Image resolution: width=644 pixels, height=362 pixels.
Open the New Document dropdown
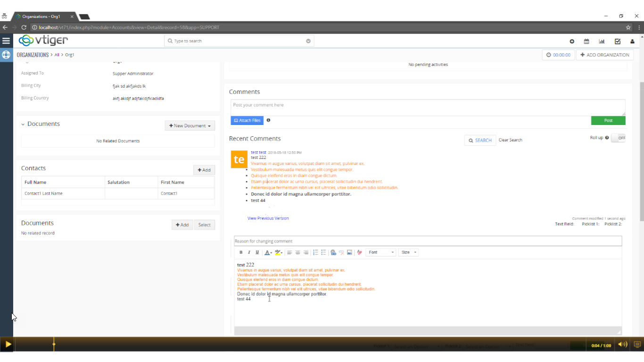click(190, 126)
